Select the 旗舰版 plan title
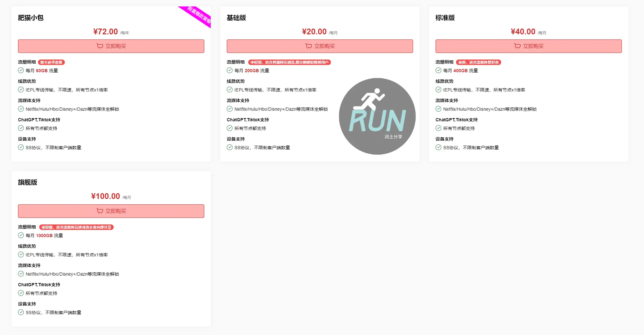Screen dimensions: 644x335 coord(28,182)
